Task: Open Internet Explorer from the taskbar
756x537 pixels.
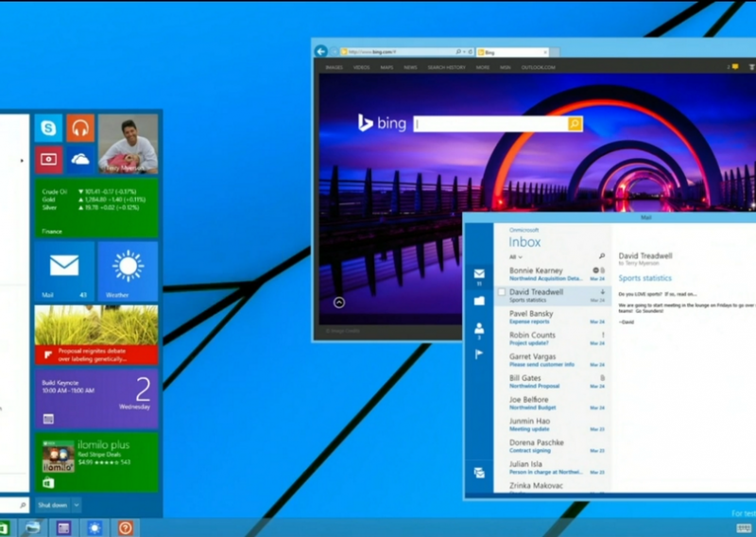Action: (33, 528)
